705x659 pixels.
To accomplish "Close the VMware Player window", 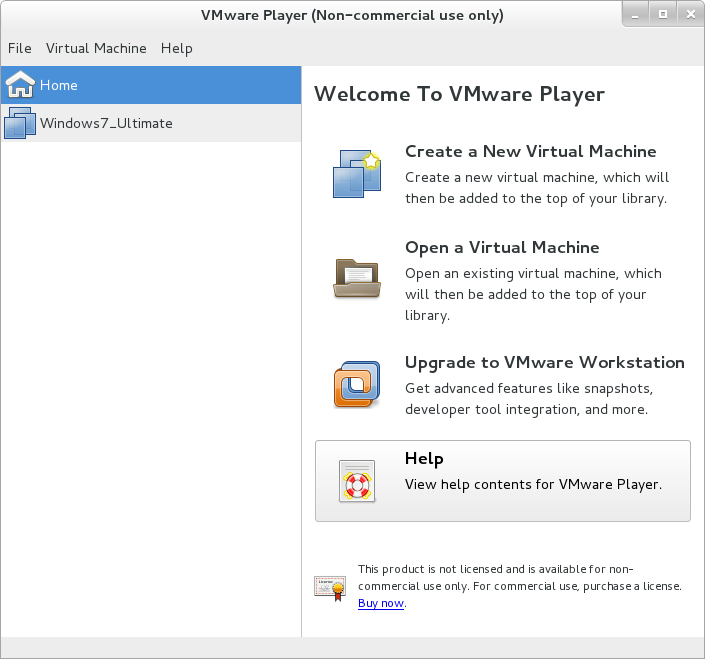I will (691, 15).
